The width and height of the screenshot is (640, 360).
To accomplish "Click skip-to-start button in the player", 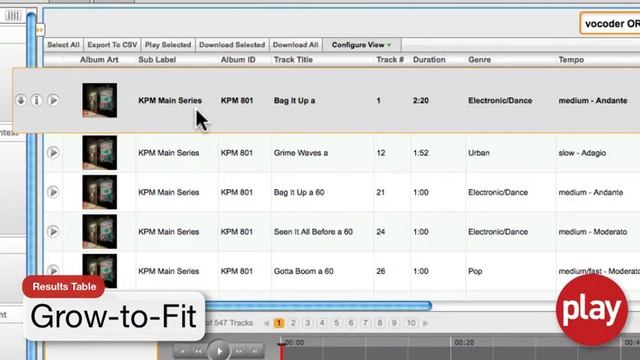I will pos(182,351).
